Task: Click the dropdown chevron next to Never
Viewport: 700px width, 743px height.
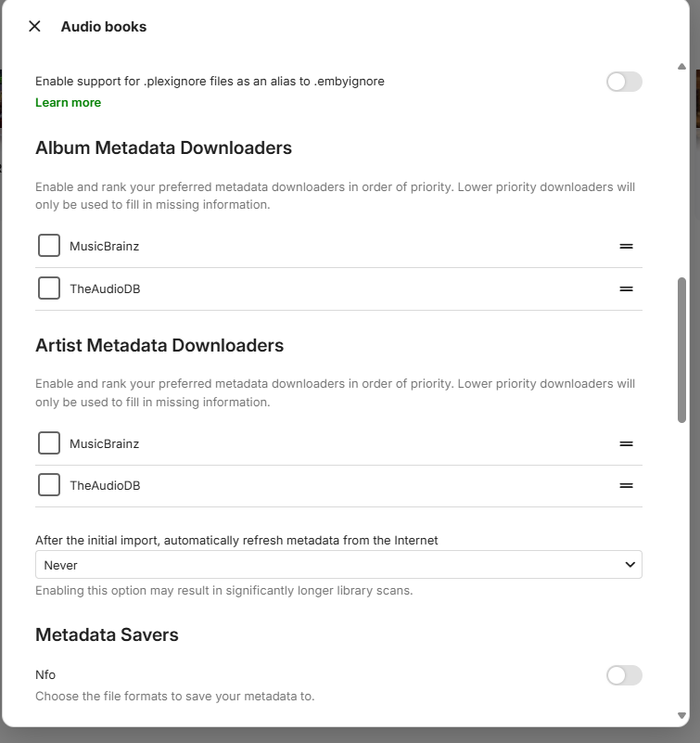Action: (630, 565)
